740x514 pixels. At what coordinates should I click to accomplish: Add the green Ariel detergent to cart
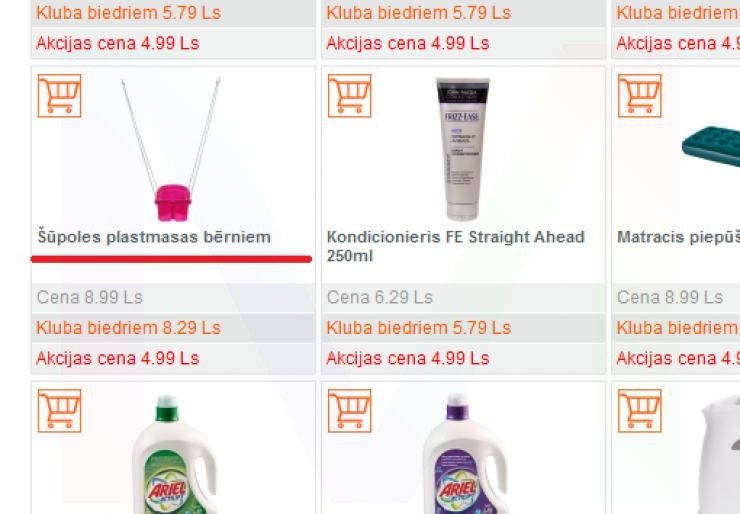(x=59, y=411)
